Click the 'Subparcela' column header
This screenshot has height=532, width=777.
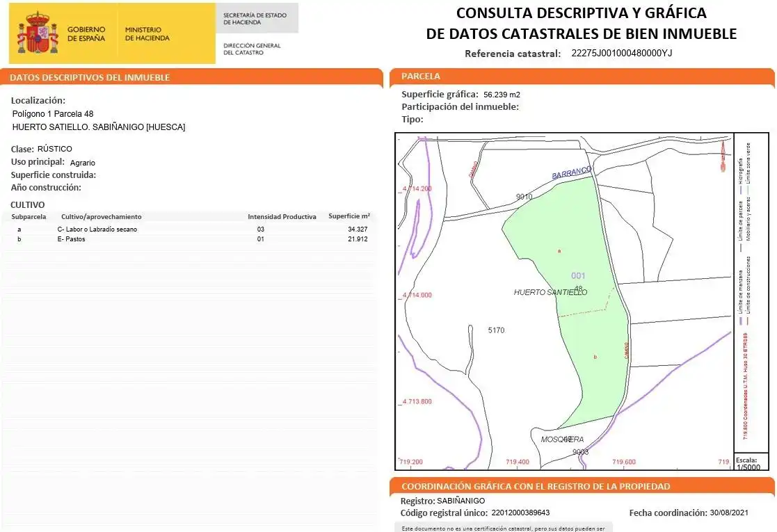pyautogui.click(x=29, y=216)
